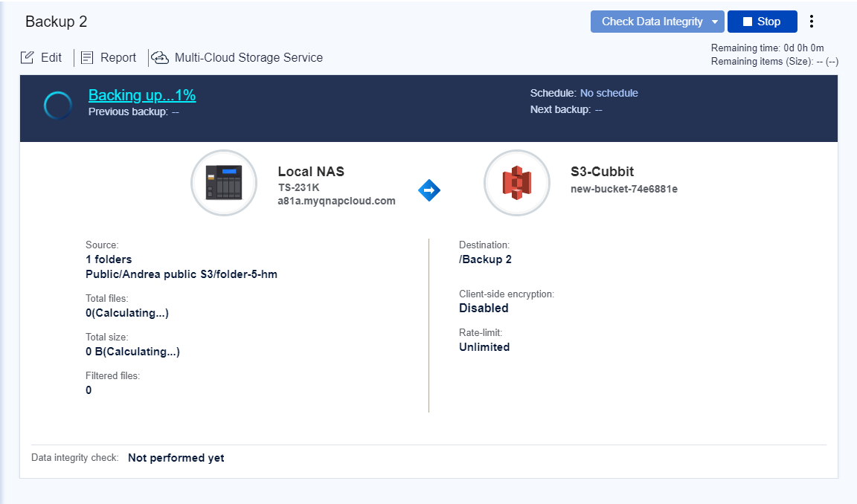Select the /Backup 2 destination path
Screen dimensions: 857x504
485,259
